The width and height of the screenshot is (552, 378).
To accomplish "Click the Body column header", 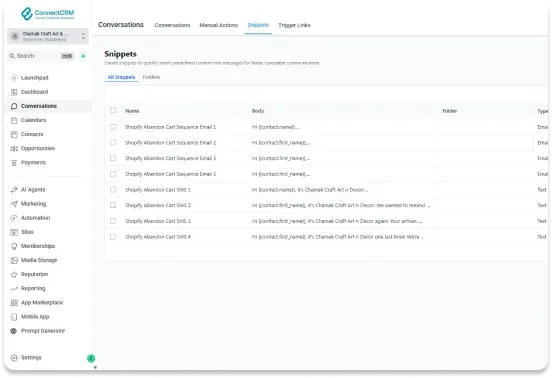I will pyautogui.click(x=258, y=111).
